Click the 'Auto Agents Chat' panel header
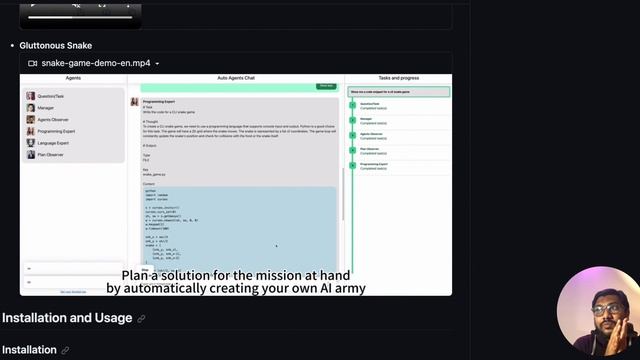Image resolution: width=640 pixels, height=360 pixels. click(x=236, y=78)
